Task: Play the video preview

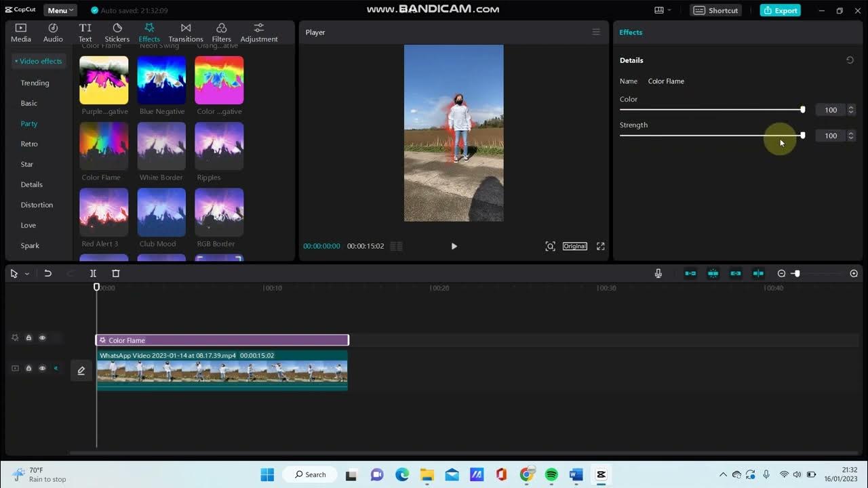Action: pyautogui.click(x=454, y=246)
